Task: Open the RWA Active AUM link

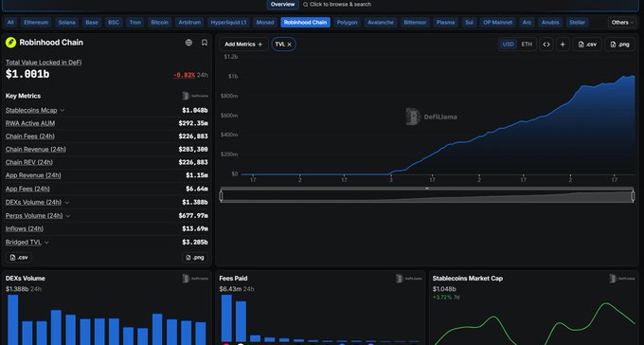Action: pos(30,123)
